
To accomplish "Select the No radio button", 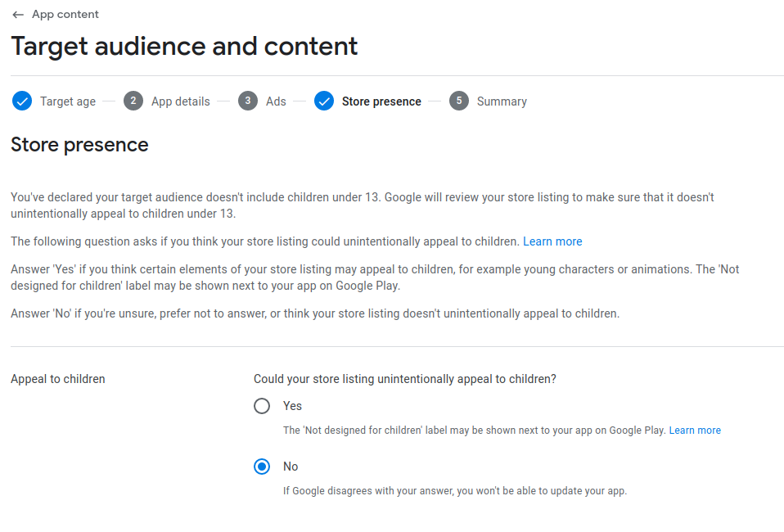I will pos(262,467).
